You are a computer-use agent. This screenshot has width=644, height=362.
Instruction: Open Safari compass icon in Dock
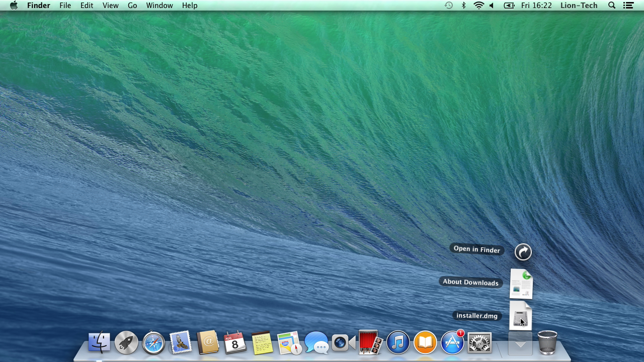click(x=153, y=343)
